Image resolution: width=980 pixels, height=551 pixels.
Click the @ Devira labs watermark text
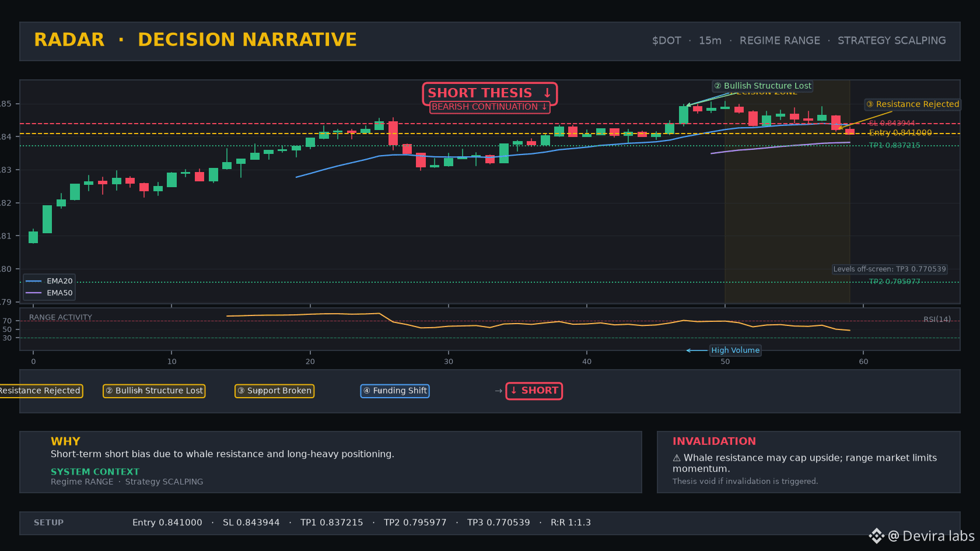click(931, 536)
